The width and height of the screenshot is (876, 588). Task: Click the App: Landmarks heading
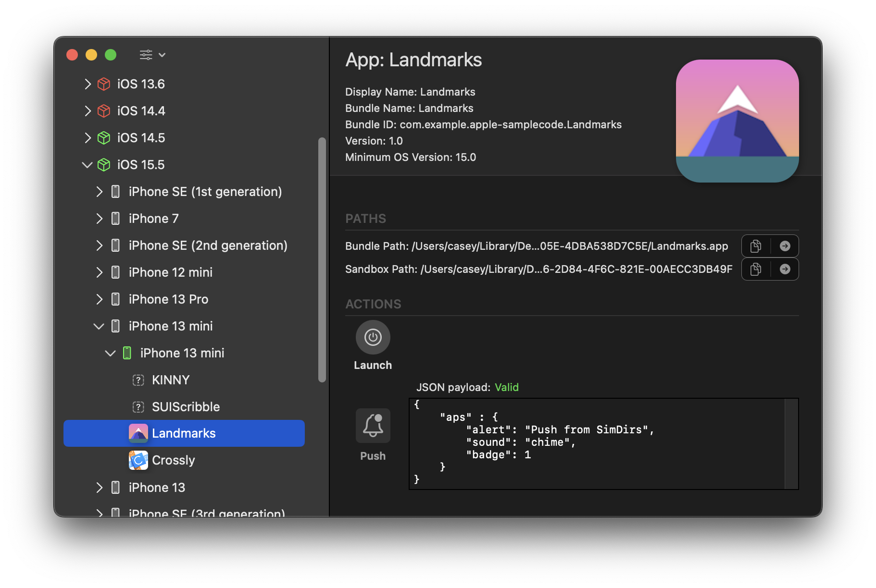pos(413,60)
